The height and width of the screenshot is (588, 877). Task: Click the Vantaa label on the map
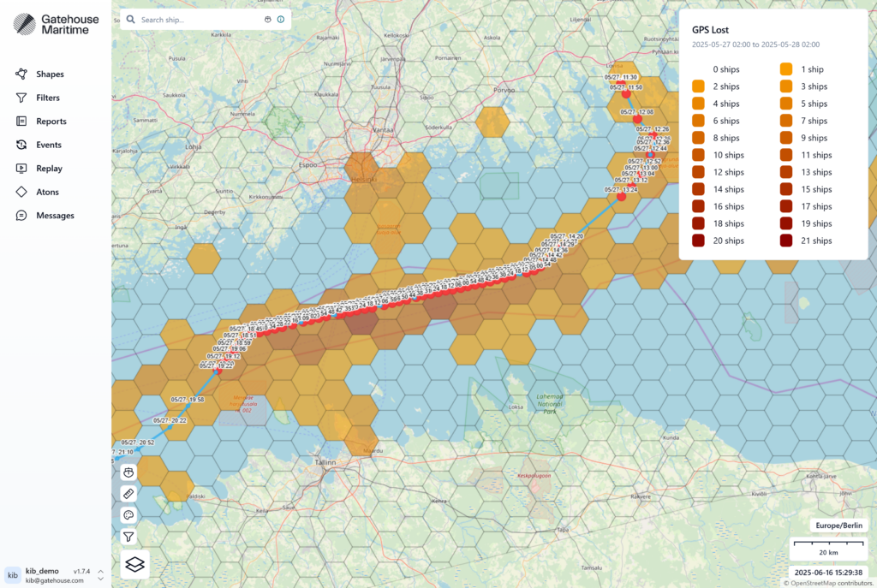coord(383,130)
